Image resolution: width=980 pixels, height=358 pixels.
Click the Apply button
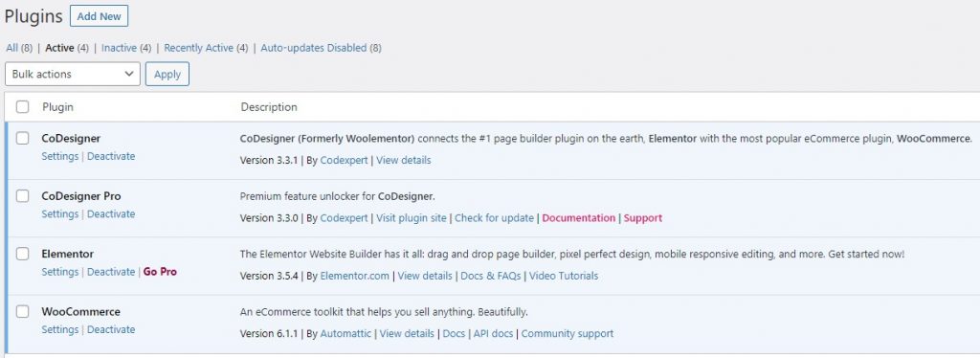pyautogui.click(x=167, y=74)
